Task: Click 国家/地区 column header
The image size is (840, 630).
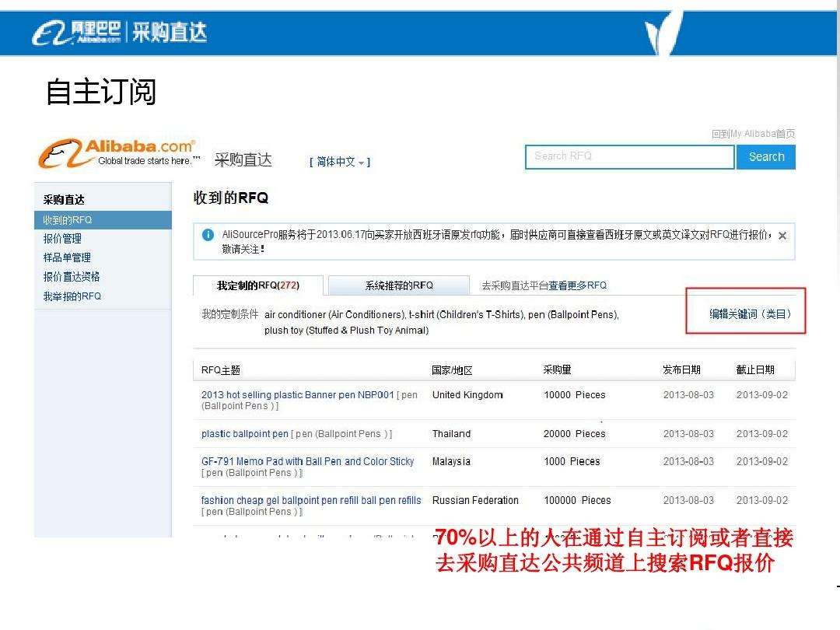Action: [x=452, y=370]
